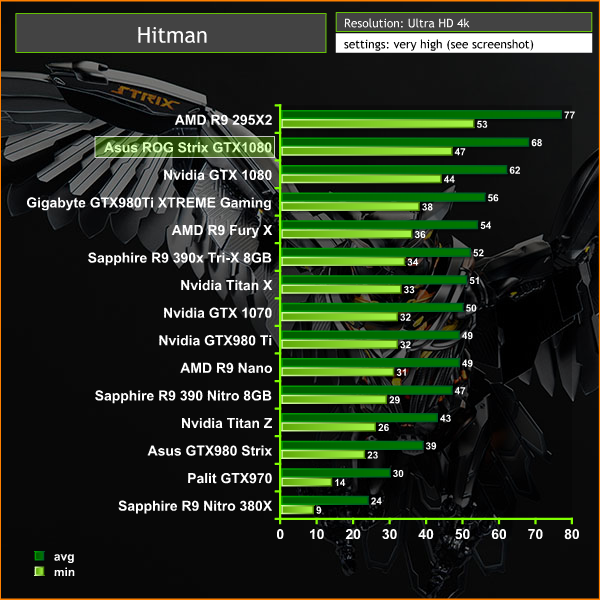600x600 pixels.
Task: Click the AMD R9 295X2 avg bar
Action: pos(421,114)
